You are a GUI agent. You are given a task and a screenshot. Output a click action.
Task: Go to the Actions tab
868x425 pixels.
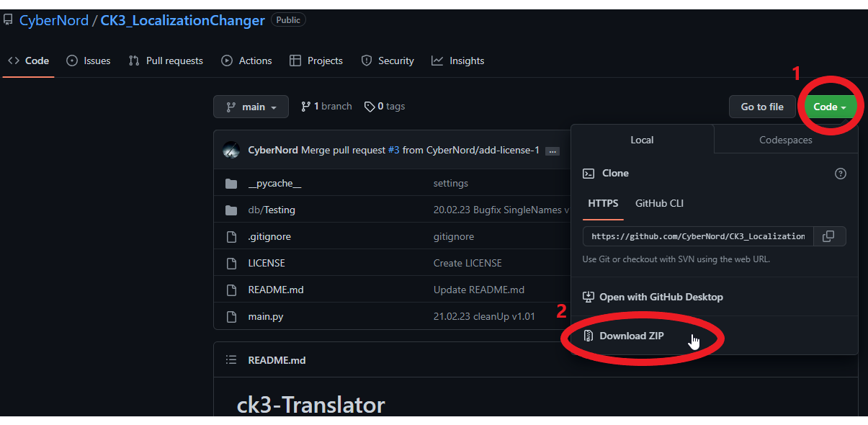[246, 61]
